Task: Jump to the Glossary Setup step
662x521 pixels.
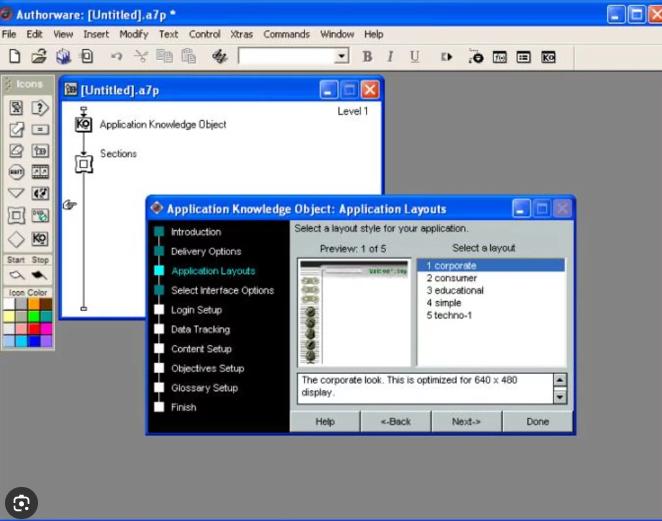Action: (204, 388)
